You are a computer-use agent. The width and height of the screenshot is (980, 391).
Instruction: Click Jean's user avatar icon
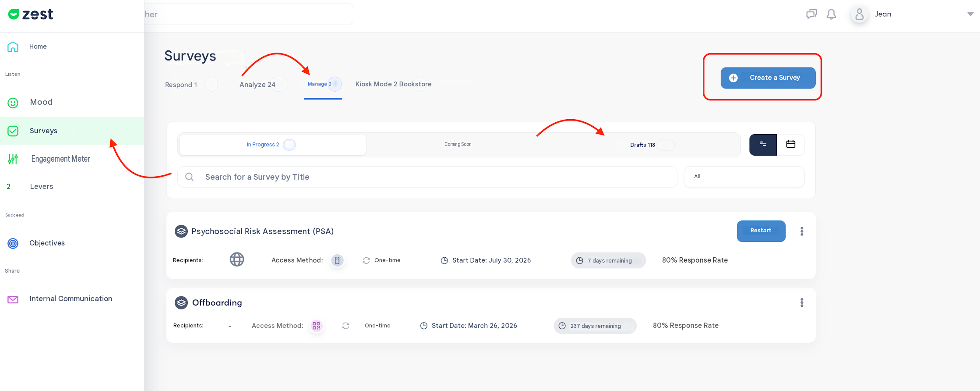[x=859, y=14]
